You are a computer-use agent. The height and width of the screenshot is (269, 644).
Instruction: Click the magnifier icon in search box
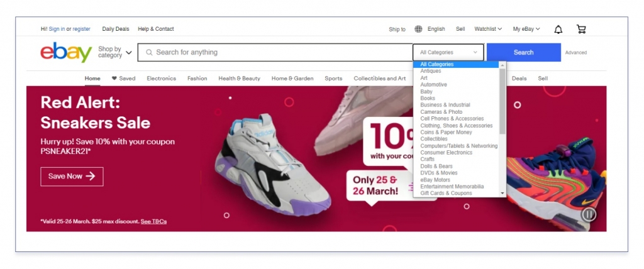point(149,52)
